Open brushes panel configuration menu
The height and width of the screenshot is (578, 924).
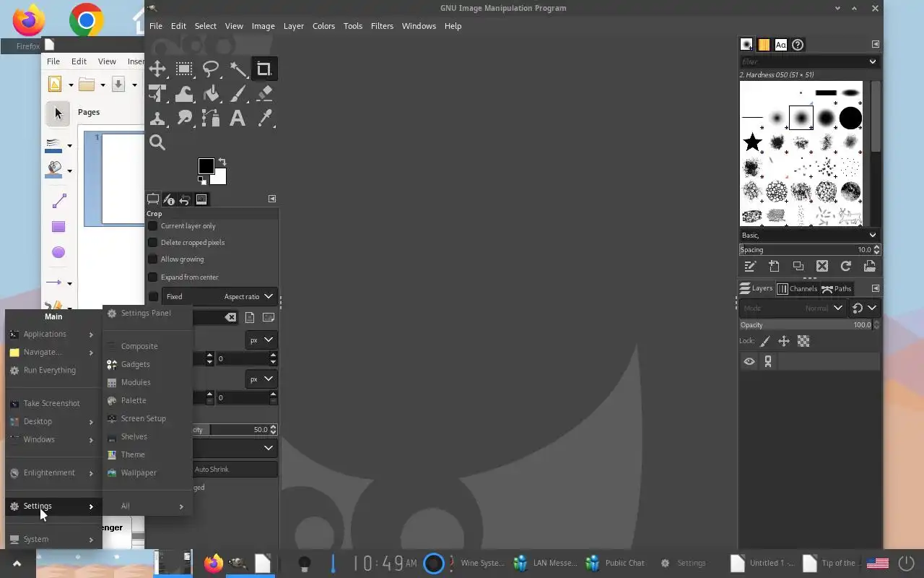pyautogui.click(x=875, y=44)
